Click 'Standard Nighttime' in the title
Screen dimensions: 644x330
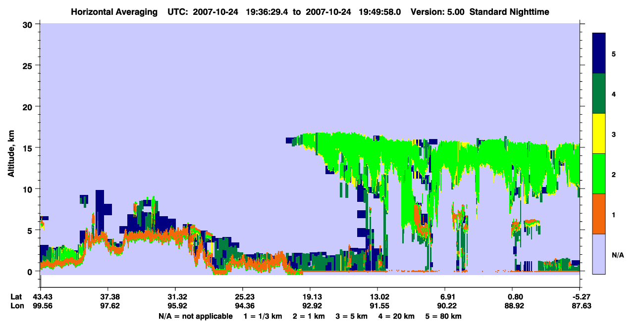coord(509,12)
